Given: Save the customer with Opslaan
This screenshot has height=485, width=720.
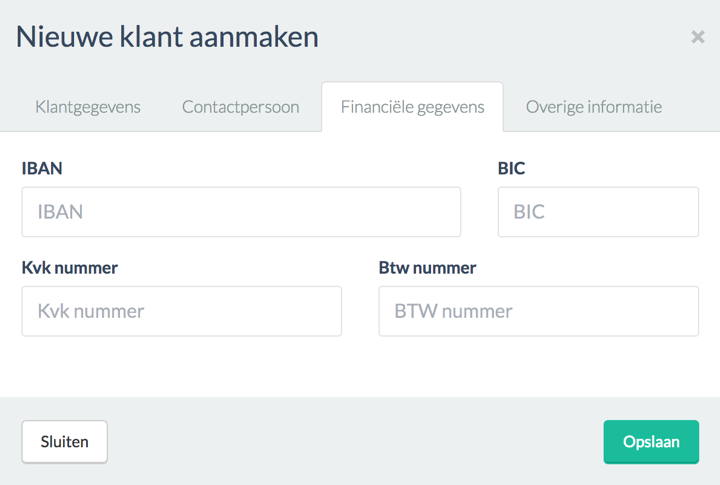Looking at the screenshot, I should 651,442.
